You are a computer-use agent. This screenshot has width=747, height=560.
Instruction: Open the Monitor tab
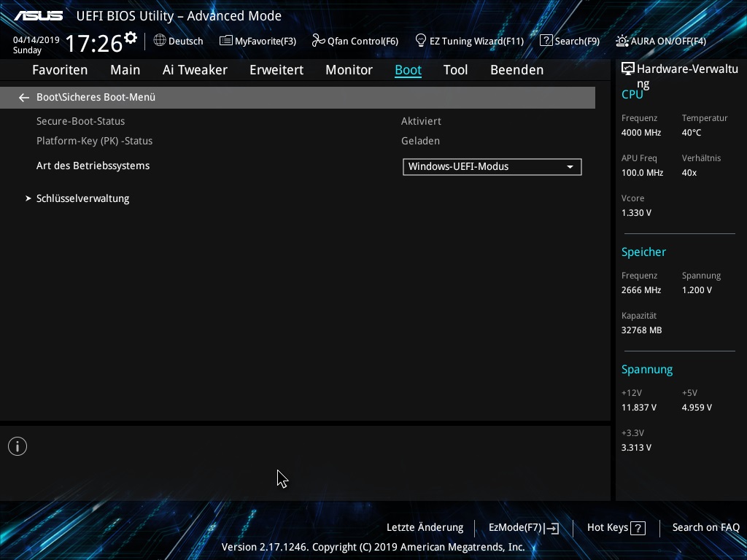click(x=349, y=70)
